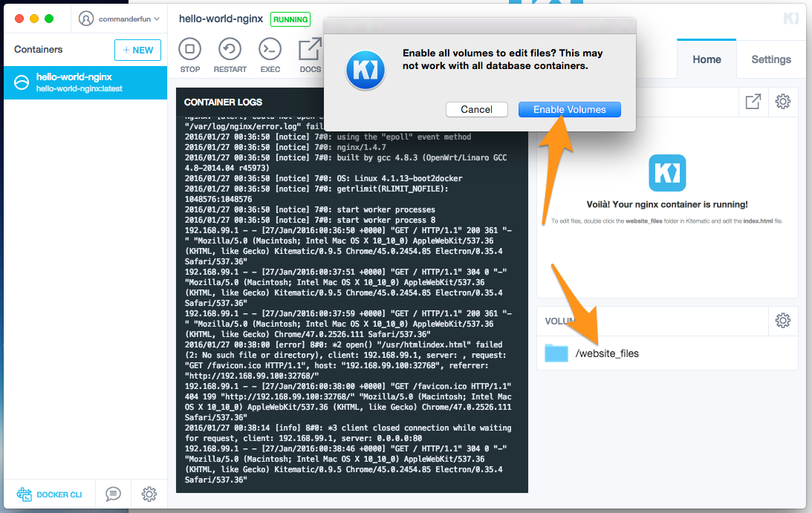Click Cancel in the dialog
This screenshot has height=513, width=812.
click(x=476, y=109)
